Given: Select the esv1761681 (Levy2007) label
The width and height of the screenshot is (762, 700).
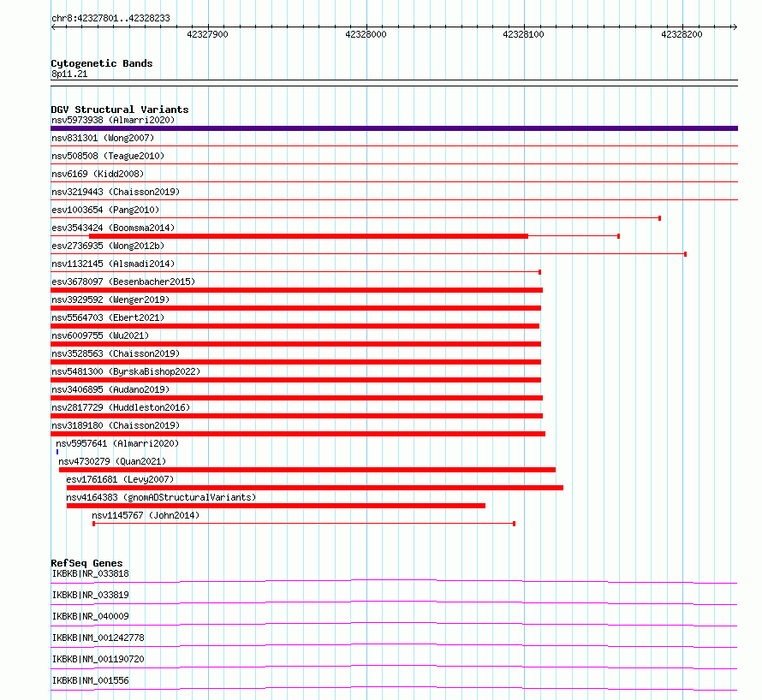Looking at the screenshot, I should (120, 479).
